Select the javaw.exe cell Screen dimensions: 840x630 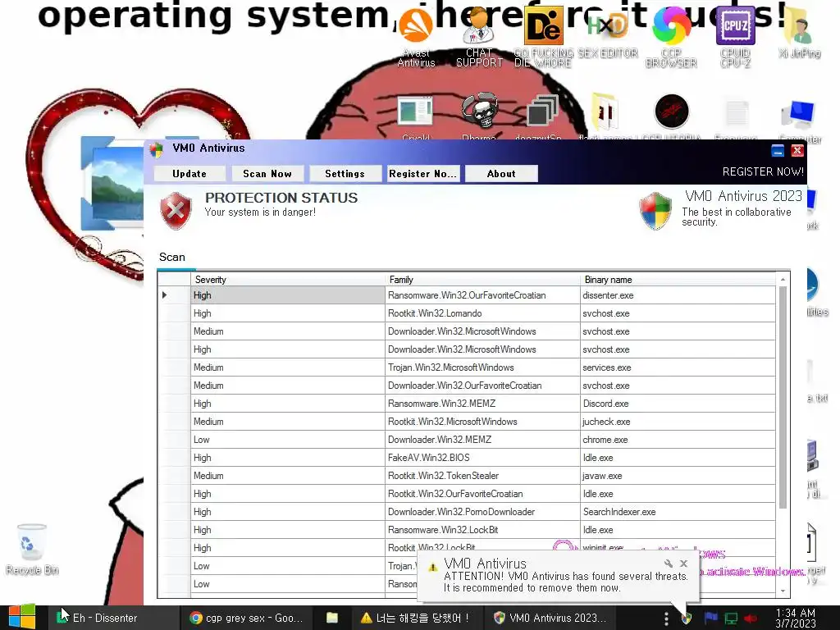[x=678, y=476]
